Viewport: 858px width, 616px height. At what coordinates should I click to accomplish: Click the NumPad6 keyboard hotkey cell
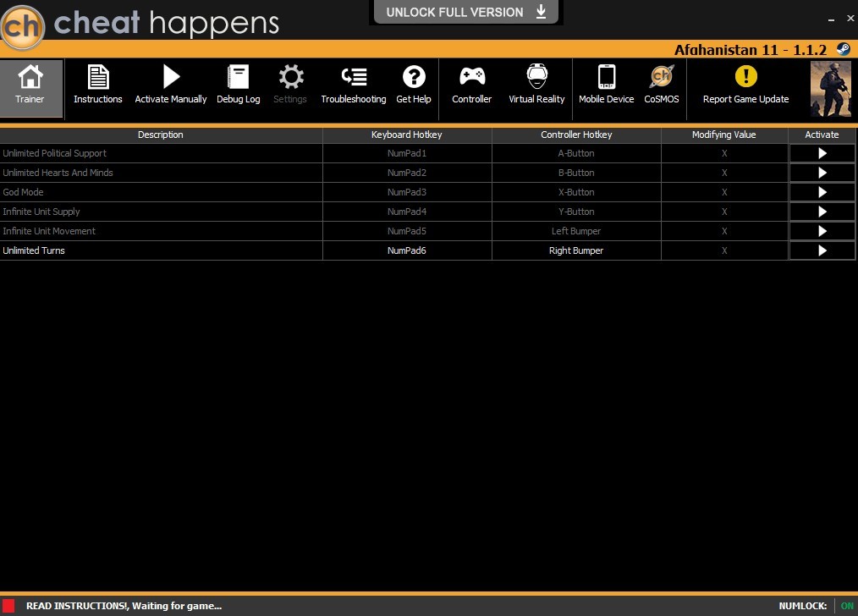(x=407, y=250)
